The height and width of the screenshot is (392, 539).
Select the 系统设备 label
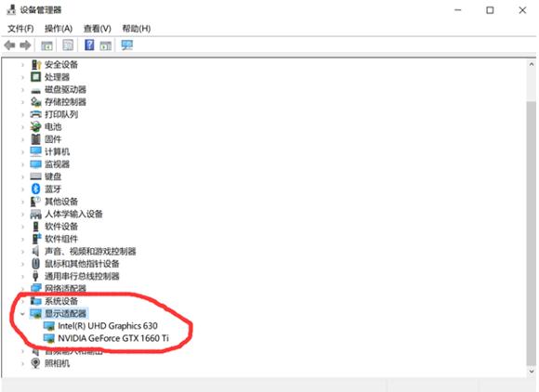point(61,301)
